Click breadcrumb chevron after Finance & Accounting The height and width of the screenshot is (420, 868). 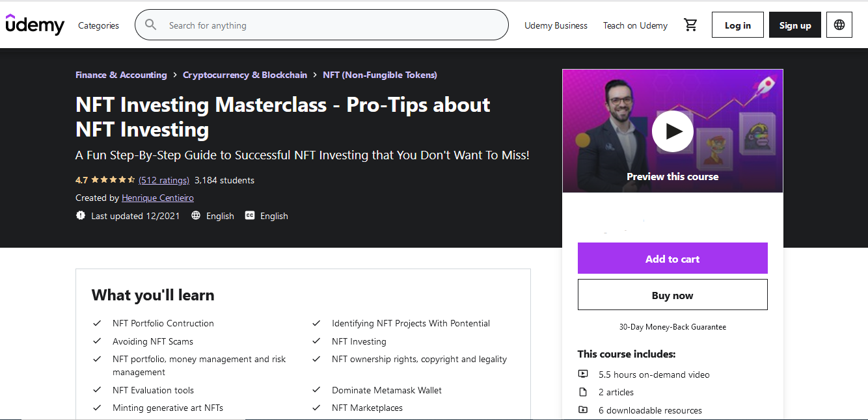pos(175,75)
